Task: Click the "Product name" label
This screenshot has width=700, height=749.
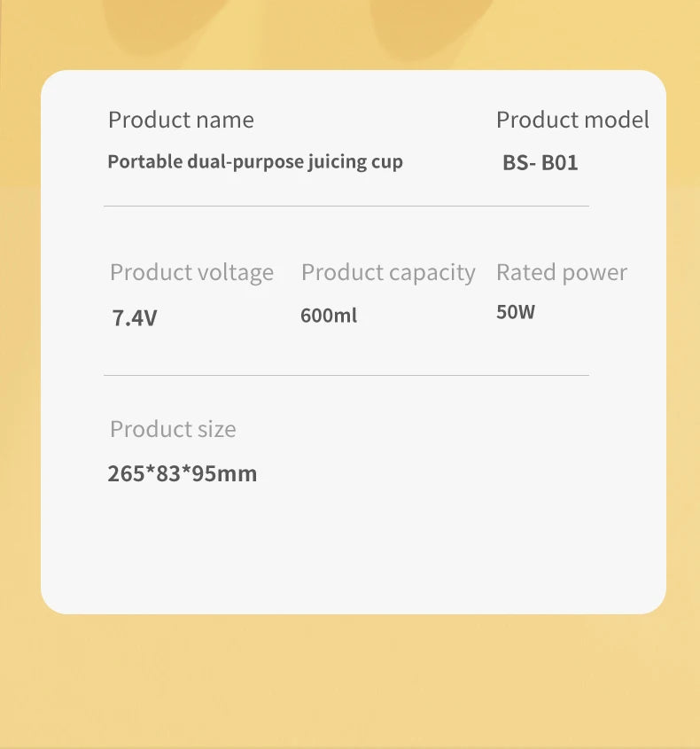Action: pyautogui.click(x=181, y=120)
